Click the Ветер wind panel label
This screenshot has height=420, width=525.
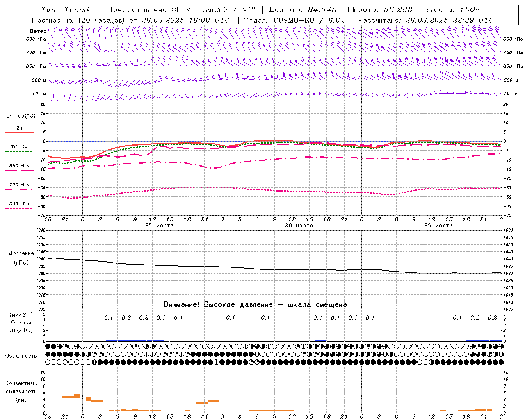38,31
